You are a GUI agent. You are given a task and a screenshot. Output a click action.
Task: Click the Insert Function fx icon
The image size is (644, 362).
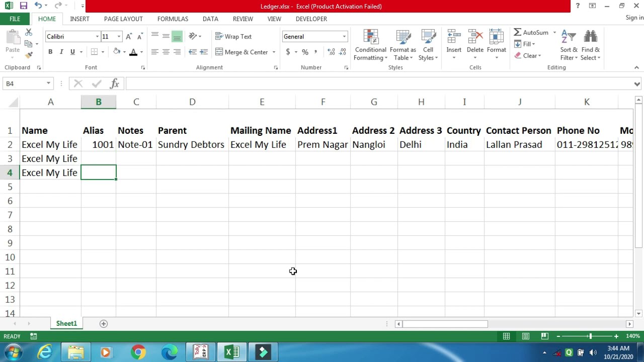[114, 83]
